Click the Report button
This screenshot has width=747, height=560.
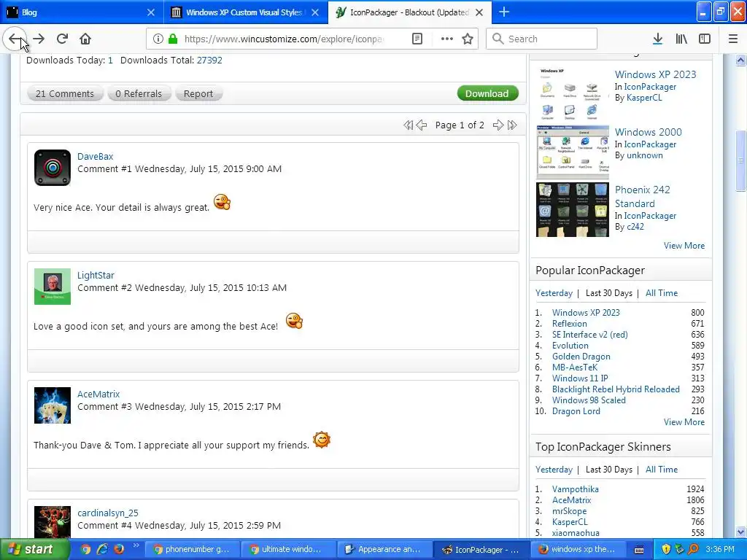coord(198,94)
